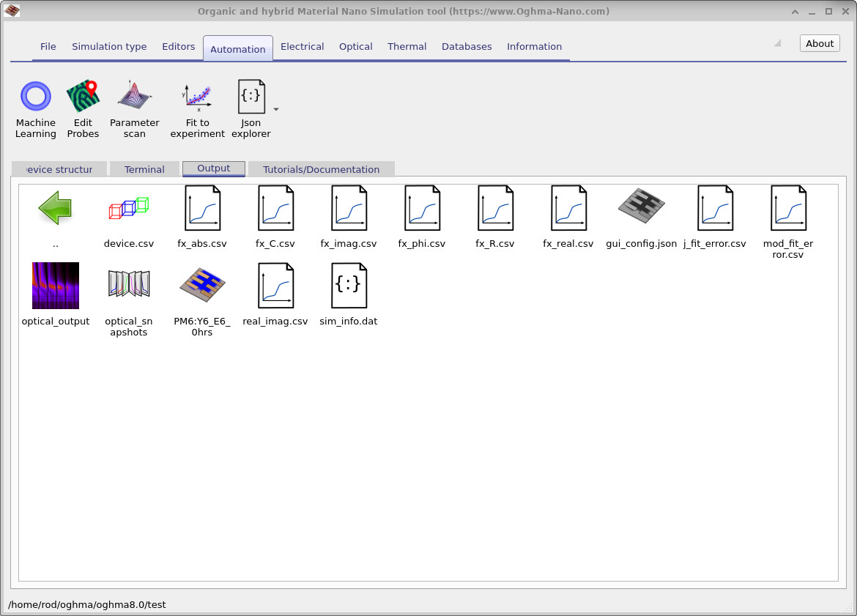Screen dimensions: 857x616
Task: Open the fx_abs.csv file
Action: [x=201, y=207]
